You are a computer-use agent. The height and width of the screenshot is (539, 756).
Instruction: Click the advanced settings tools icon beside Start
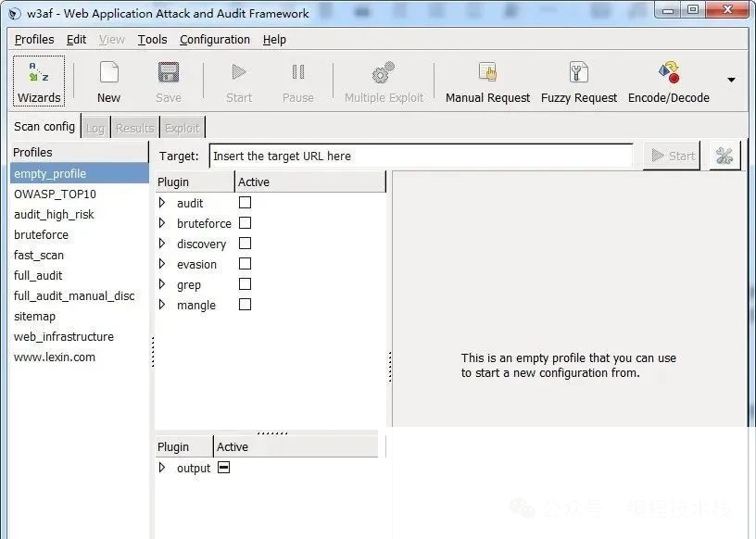coord(724,156)
